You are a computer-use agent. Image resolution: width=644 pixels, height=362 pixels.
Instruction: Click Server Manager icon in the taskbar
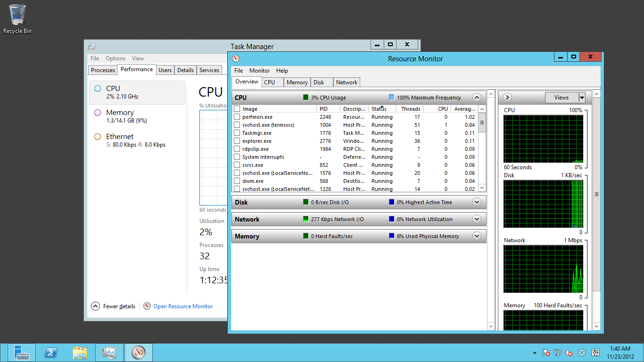point(21,353)
